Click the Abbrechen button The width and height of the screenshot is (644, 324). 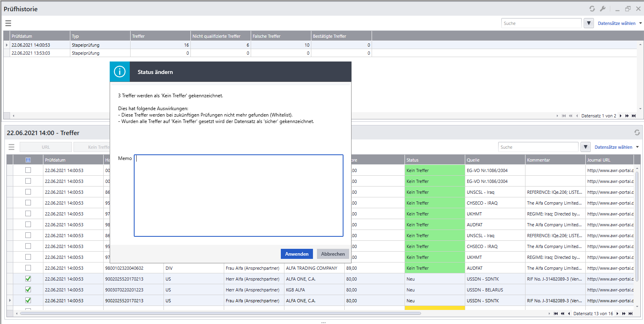tap(333, 254)
